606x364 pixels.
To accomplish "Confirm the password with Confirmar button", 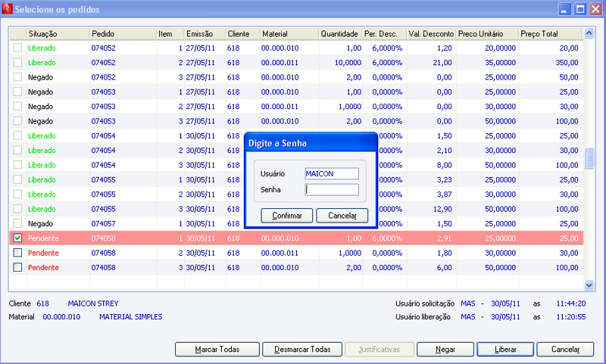I will (287, 216).
